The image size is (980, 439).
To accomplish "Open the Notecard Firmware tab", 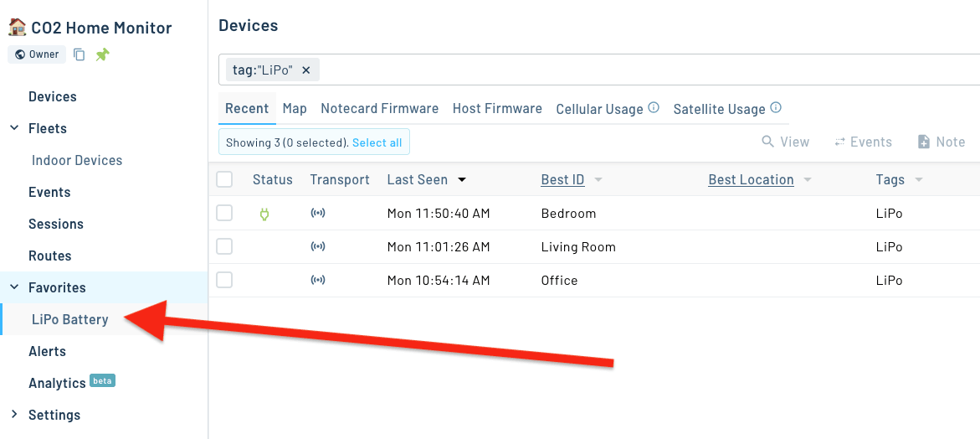I will coord(380,108).
